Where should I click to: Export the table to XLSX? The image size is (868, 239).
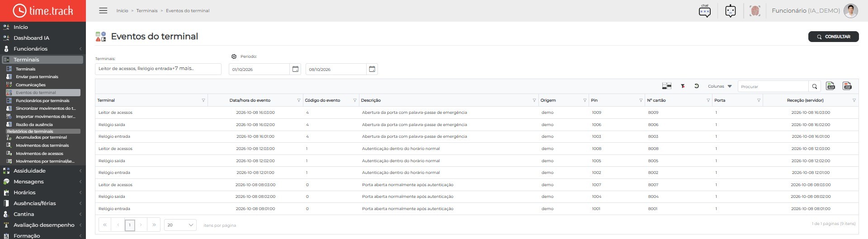(x=830, y=86)
